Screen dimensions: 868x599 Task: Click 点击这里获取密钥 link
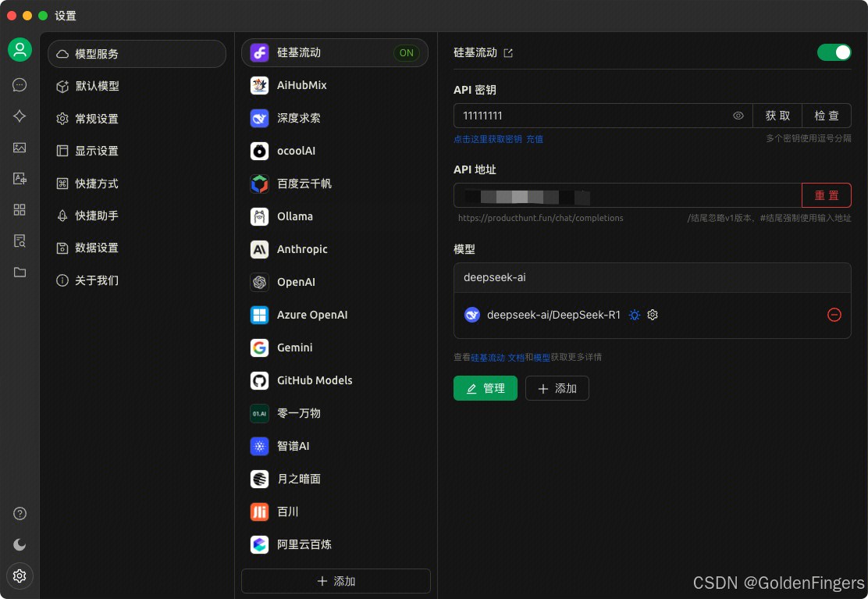tap(488, 139)
